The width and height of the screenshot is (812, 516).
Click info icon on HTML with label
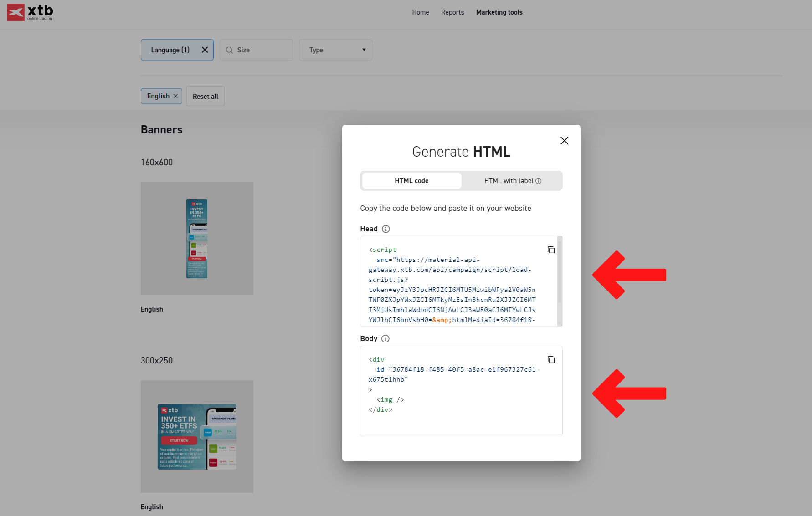click(x=538, y=181)
